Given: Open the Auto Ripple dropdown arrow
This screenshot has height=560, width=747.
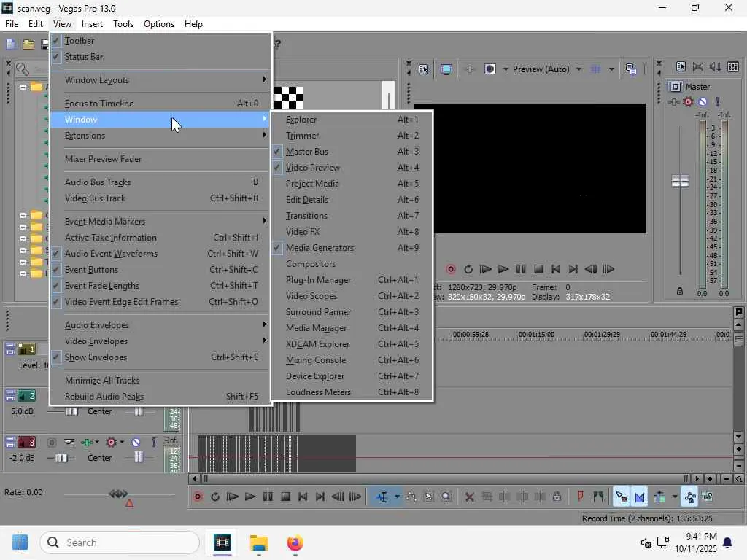Looking at the screenshot, I should pyautogui.click(x=675, y=497).
